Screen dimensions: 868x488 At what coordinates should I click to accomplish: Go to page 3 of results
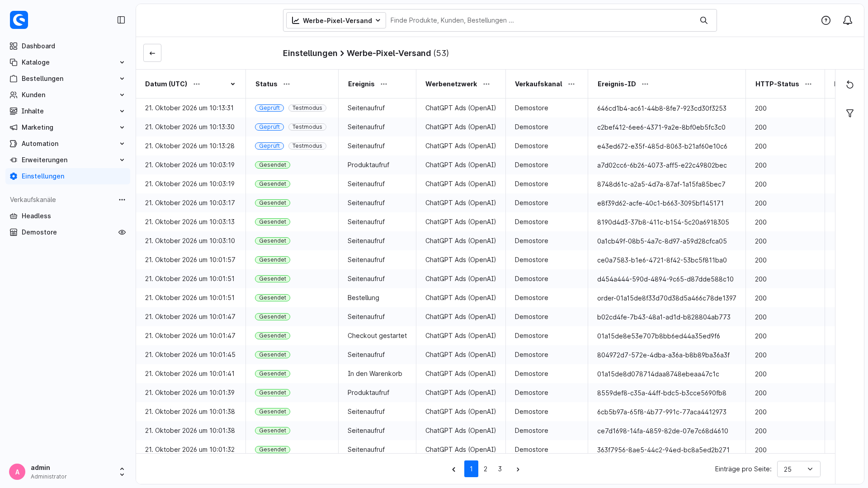tap(500, 469)
